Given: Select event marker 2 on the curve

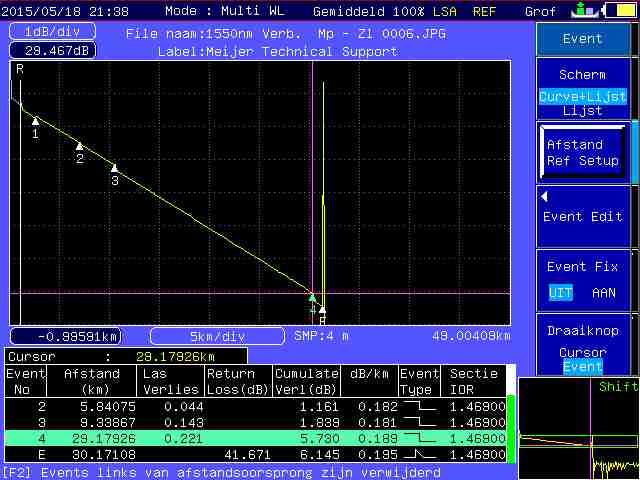Looking at the screenshot, I should [x=80, y=147].
